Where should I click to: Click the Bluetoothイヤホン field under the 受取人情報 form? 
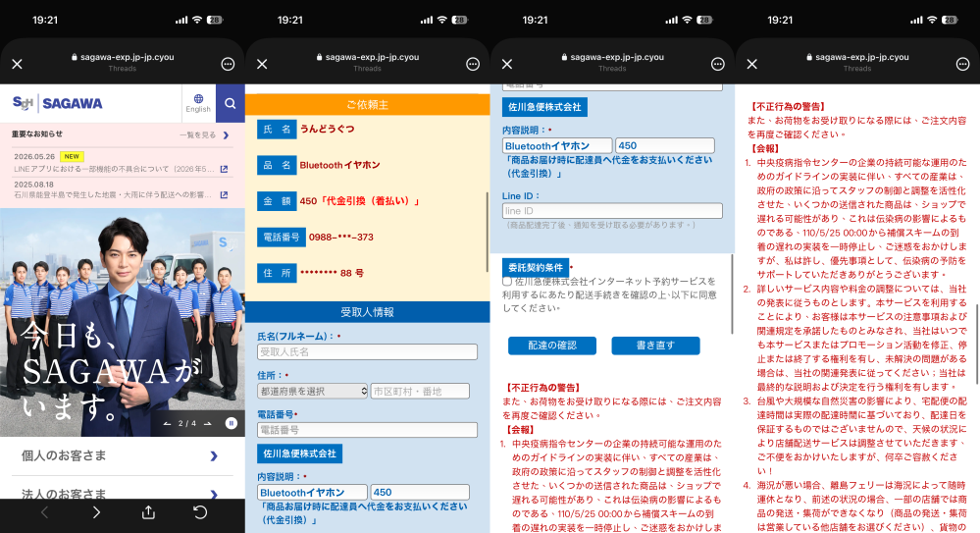pos(312,493)
